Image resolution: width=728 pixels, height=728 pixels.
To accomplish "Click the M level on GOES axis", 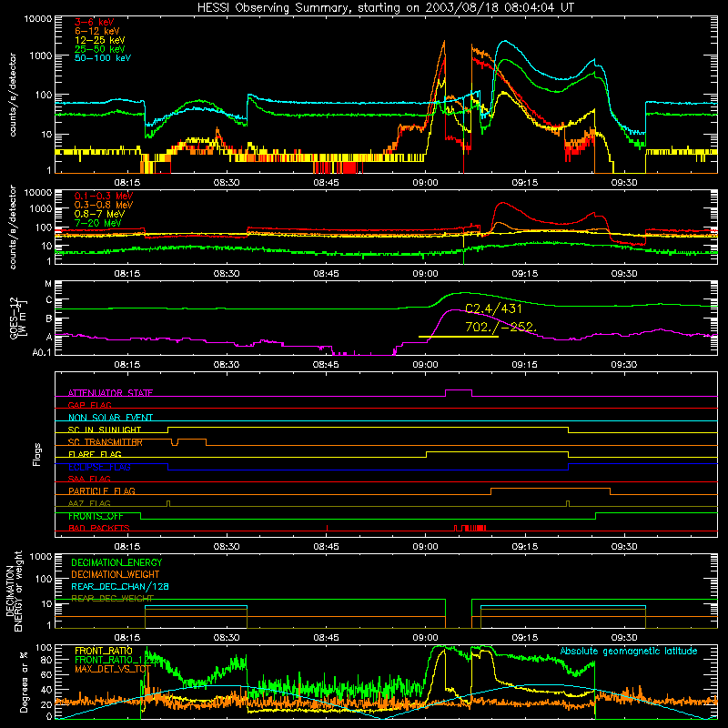I will pyautogui.click(x=48, y=284).
